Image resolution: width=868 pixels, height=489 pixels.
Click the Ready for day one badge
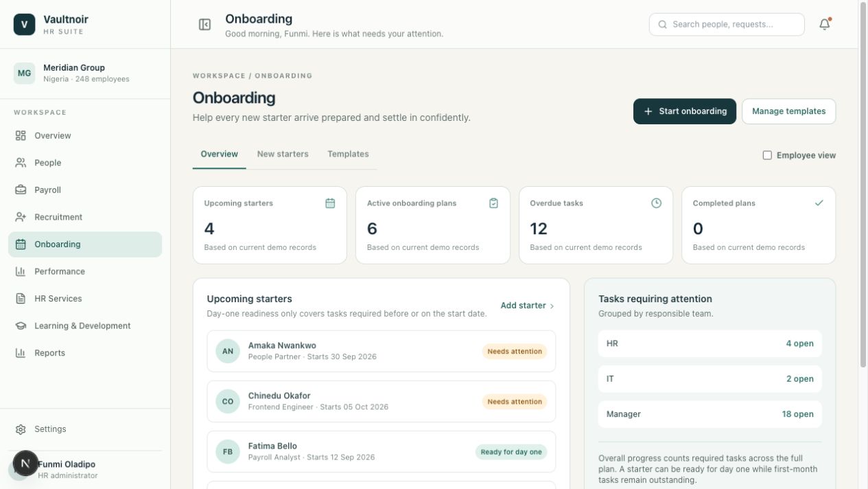tap(511, 452)
